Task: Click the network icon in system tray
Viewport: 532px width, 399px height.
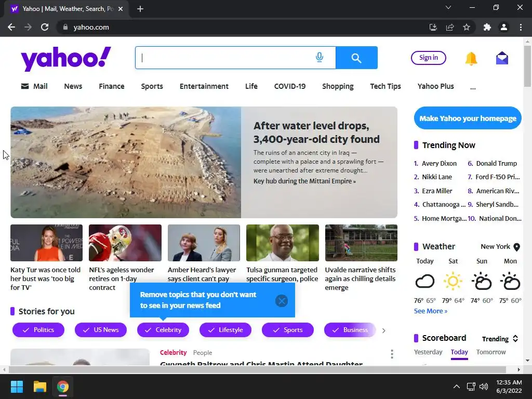Action: click(471, 387)
